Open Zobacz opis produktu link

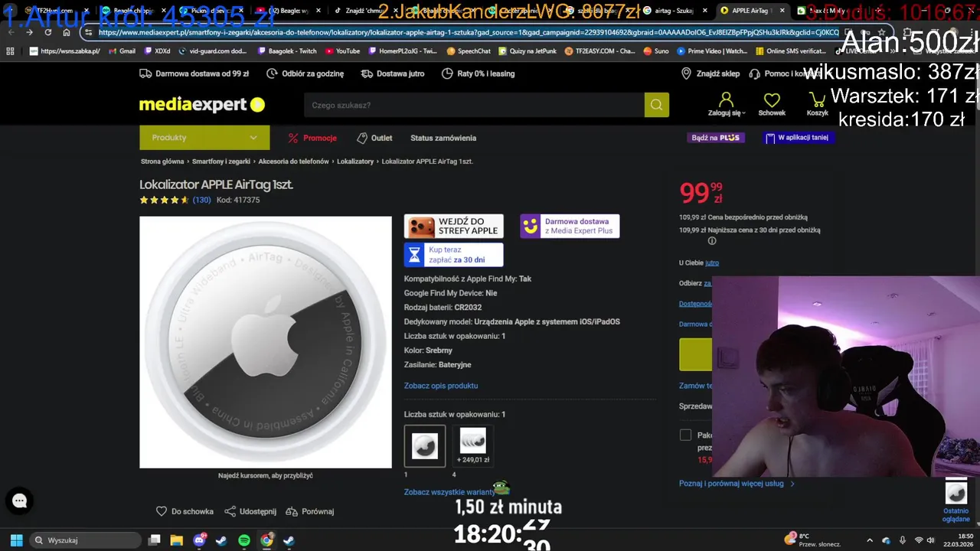pyautogui.click(x=441, y=386)
